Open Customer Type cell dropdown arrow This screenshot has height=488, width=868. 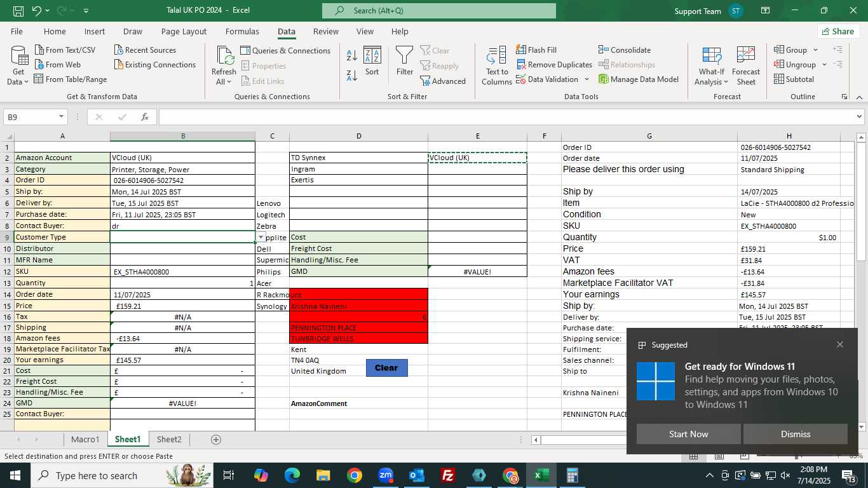click(x=261, y=237)
